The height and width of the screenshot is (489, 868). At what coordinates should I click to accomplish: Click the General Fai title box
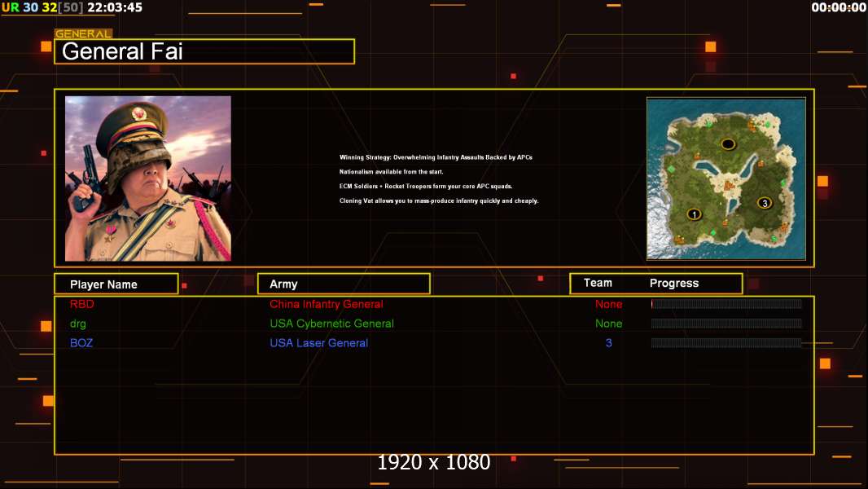click(x=204, y=51)
